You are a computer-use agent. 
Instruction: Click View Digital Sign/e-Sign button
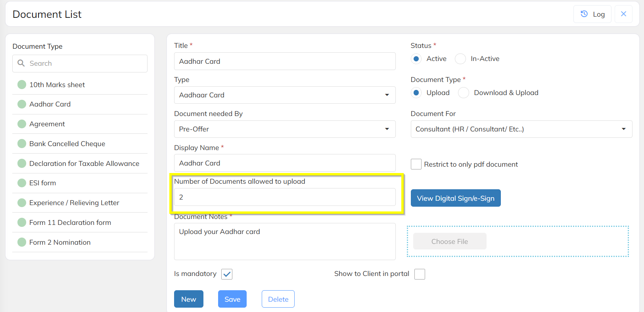point(456,198)
